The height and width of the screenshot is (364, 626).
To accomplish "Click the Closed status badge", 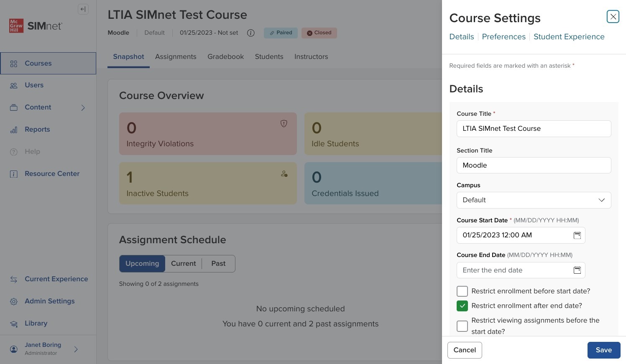I will 319,33.
